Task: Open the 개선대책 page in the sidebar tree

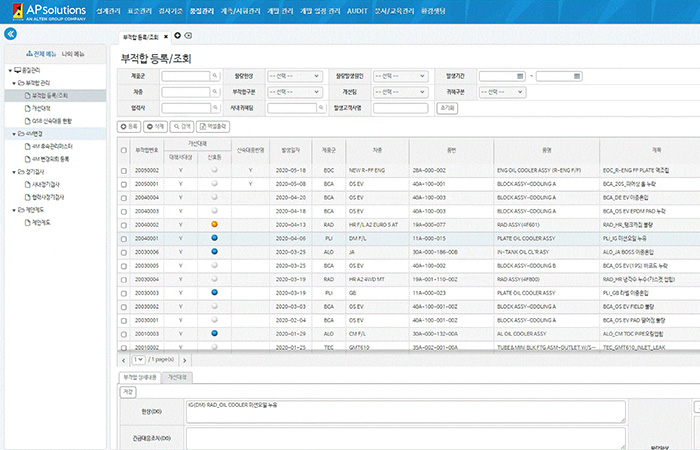Action: click(x=41, y=108)
